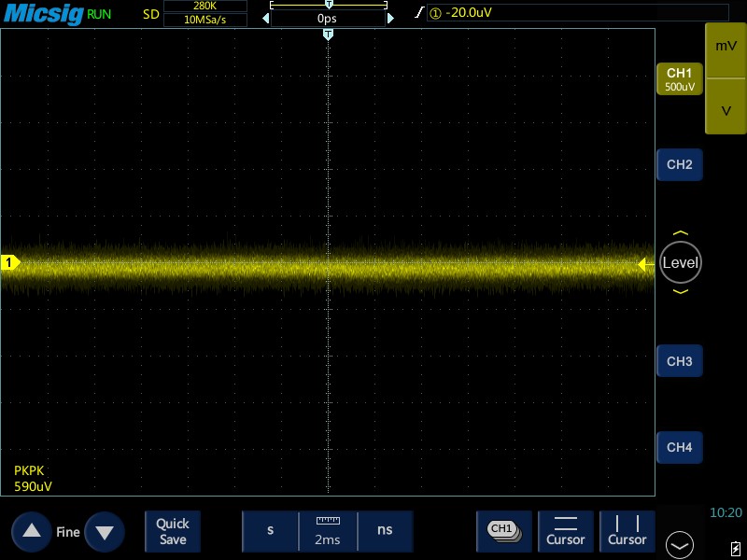Select the mV vertical scale tab
The width and height of the screenshot is (747, 560).
726,46
